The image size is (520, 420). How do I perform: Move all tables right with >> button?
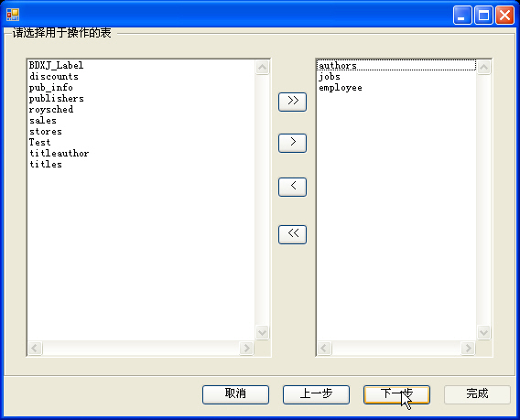click(x=292, y=102)
